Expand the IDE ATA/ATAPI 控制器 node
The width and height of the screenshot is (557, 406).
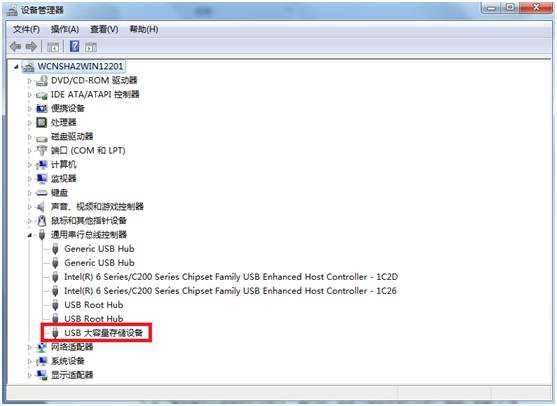pos(29,95)
